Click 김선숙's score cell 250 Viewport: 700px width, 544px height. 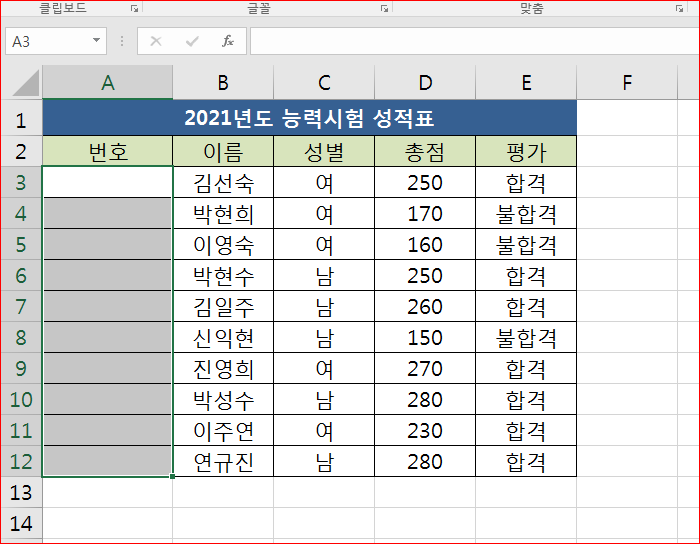pos(425,182)
